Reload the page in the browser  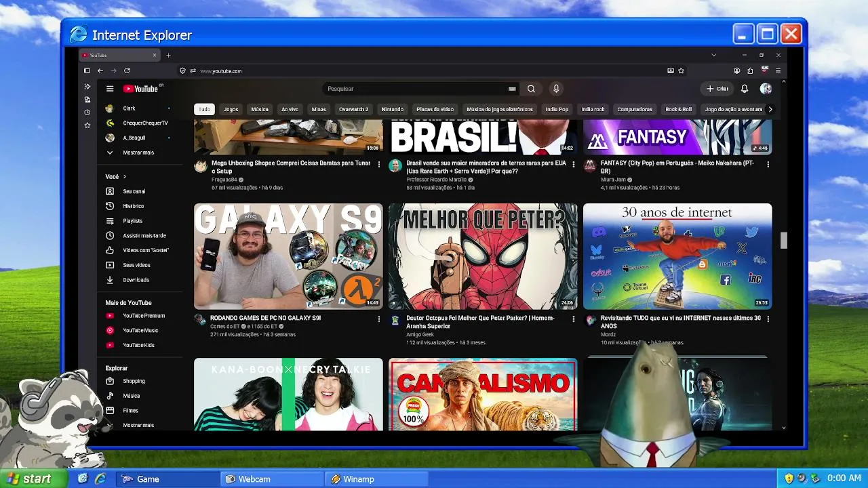coord(127,70)
